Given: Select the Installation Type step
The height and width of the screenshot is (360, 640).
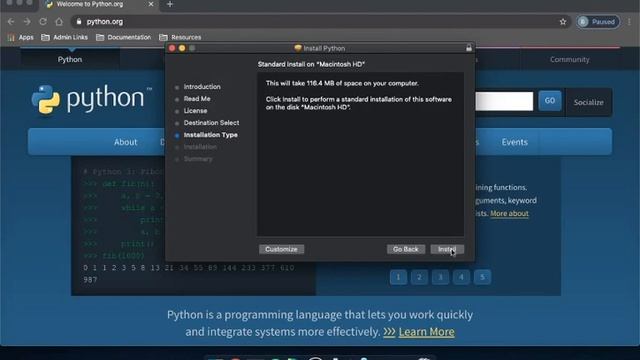Looking at the screenshot, I should tap(211, 135).
